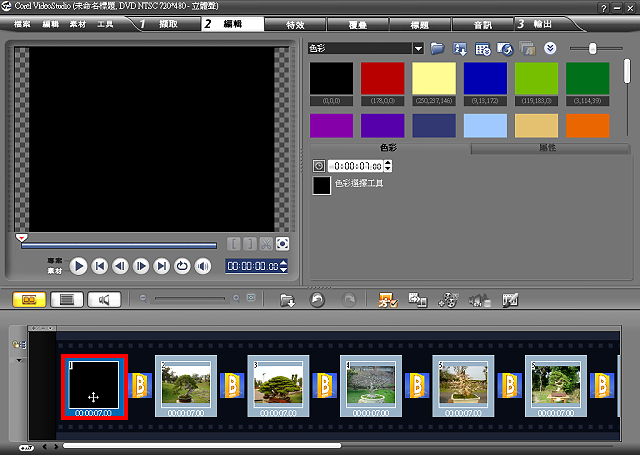Click the smart proxy manager icon

[x=387, y=300]
